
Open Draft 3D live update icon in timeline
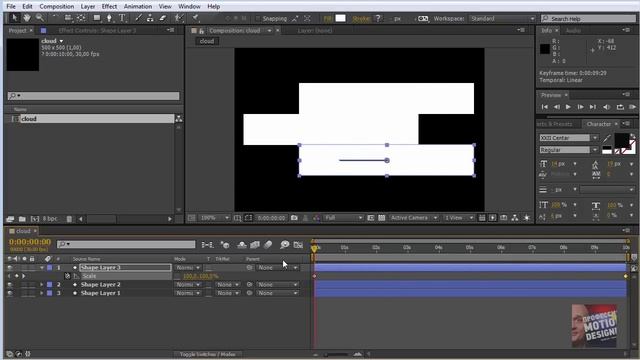224,244
